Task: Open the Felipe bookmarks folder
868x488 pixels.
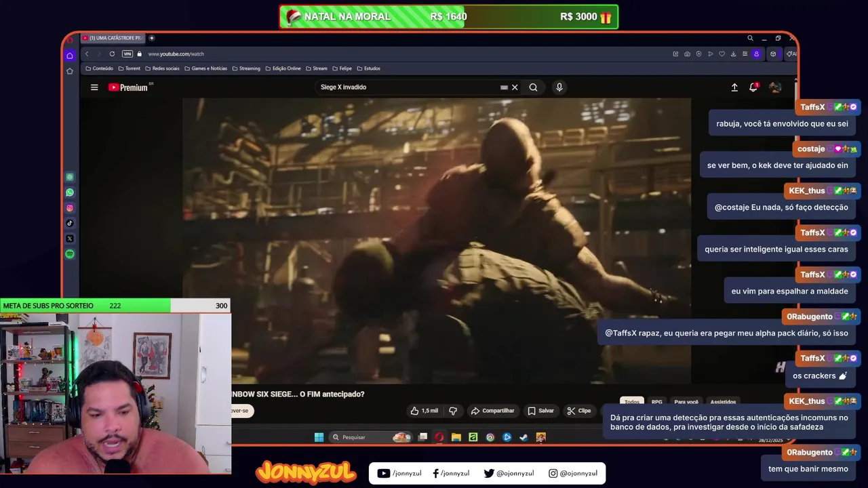Action: [342, 68]
